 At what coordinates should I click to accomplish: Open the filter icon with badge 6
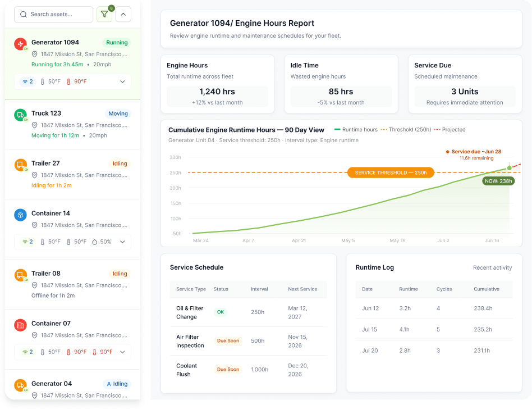pos(104,14)
